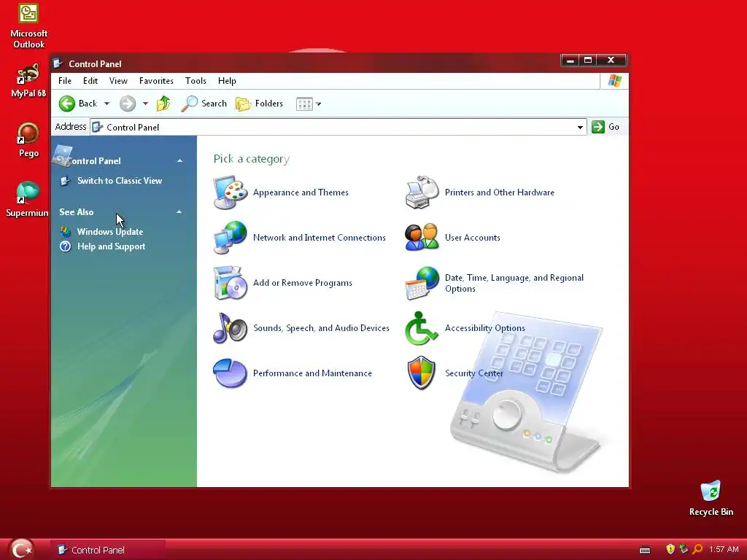This screenshot has height=560, width=747.
Task: Open Appearance and Themes category icon
Action: [231, 192]
